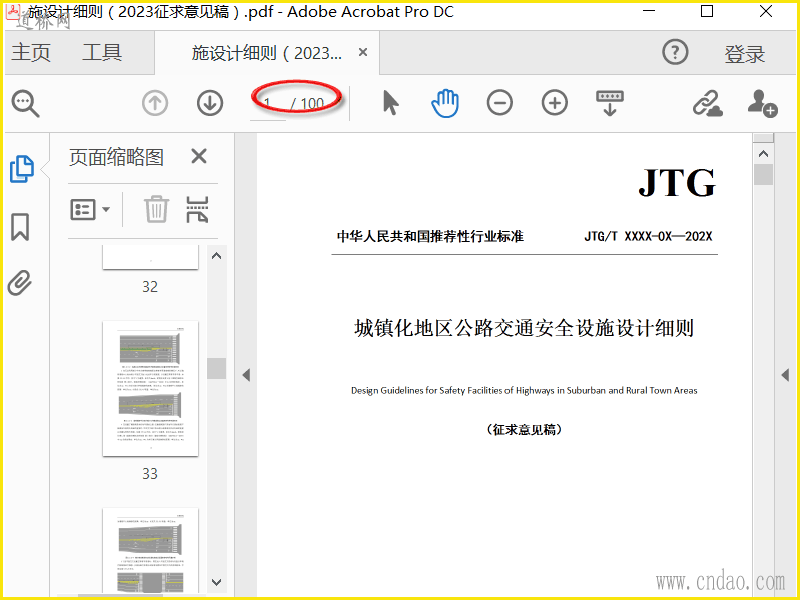Image resolution: width=800 pixels, height=600 pixels.
Task: Switch to the 工具 tab
Action: 102,53
